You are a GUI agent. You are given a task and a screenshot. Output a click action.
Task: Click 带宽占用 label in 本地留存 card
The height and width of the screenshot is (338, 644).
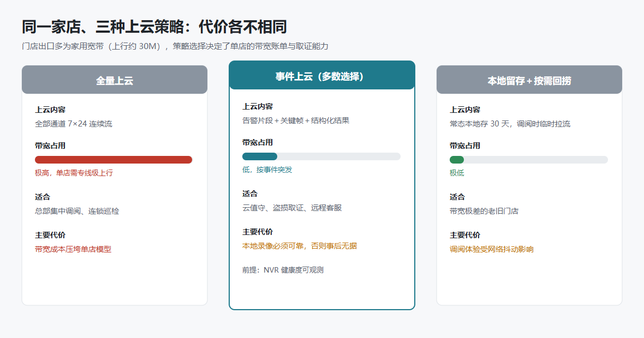[x=465, y=146]
